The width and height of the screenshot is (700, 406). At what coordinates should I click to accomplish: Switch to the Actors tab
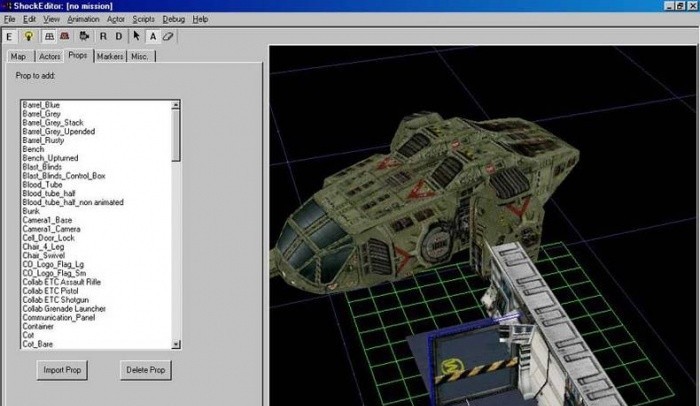coord(50,57)
